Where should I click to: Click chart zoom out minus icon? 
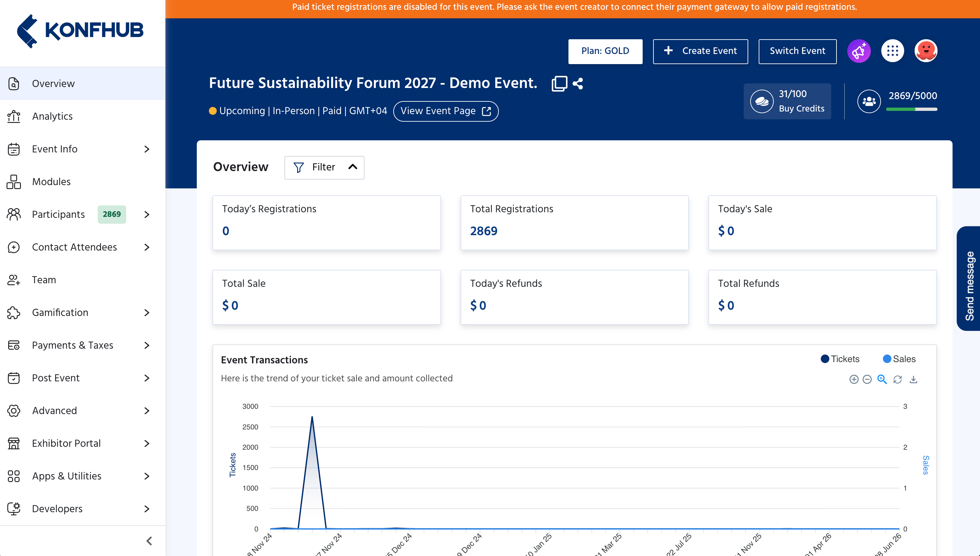click(867, 379)
